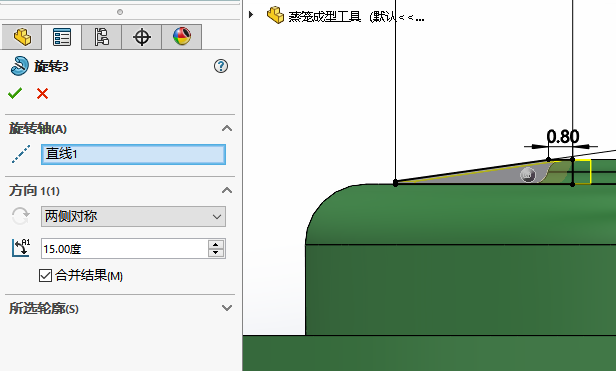Collapse the 旋转轴 section
616x371 pixels.
tap(227, 129)
